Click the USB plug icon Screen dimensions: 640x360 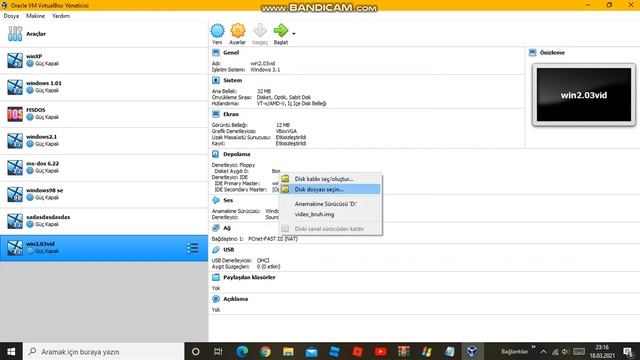(216, 249)
